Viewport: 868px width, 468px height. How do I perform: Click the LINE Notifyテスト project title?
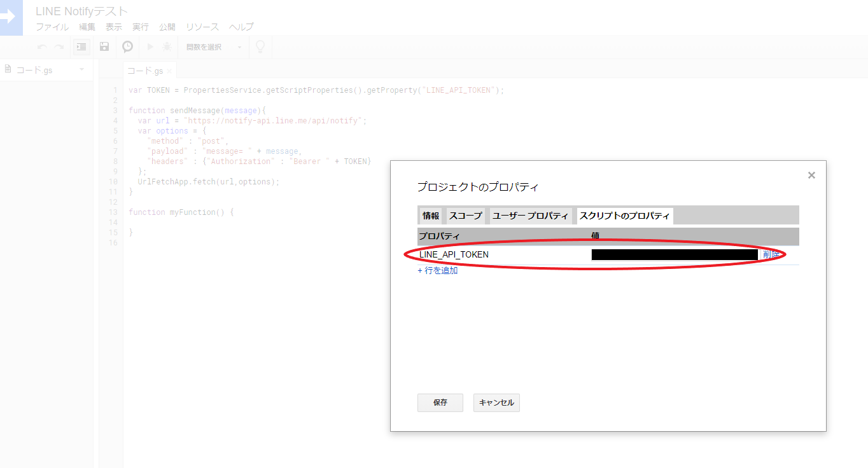(x=81, y=11)
